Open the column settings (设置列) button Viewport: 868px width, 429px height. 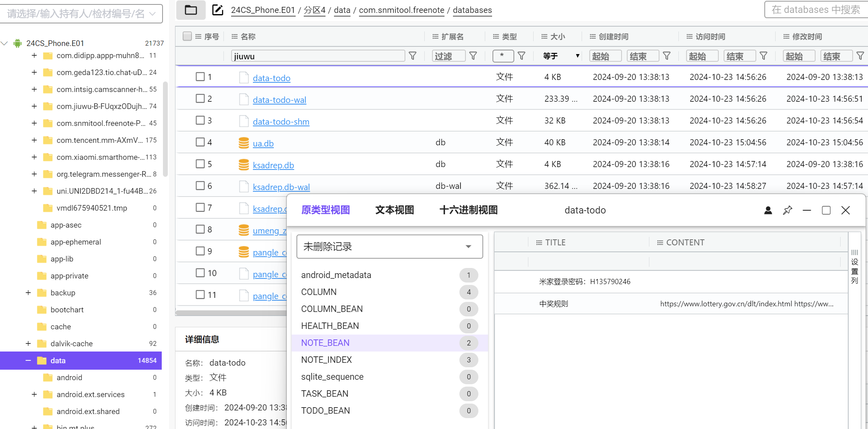pyautogui.click(x=854, y=267)
